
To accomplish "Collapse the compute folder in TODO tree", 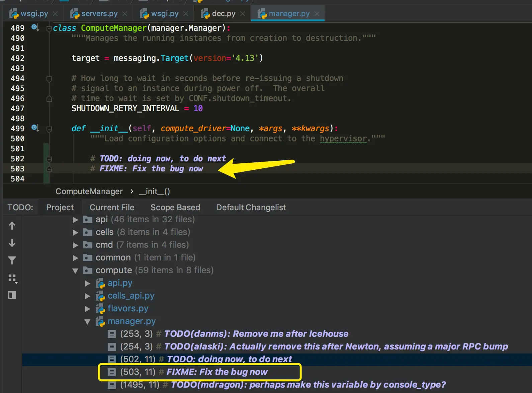I will [76, 271].
